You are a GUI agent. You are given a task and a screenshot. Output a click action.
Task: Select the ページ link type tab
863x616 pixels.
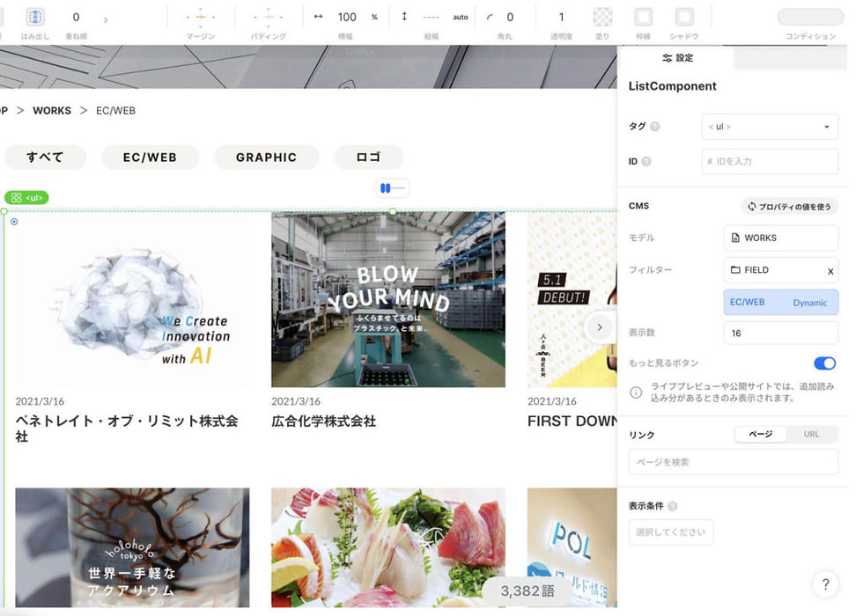pos(761,434)
